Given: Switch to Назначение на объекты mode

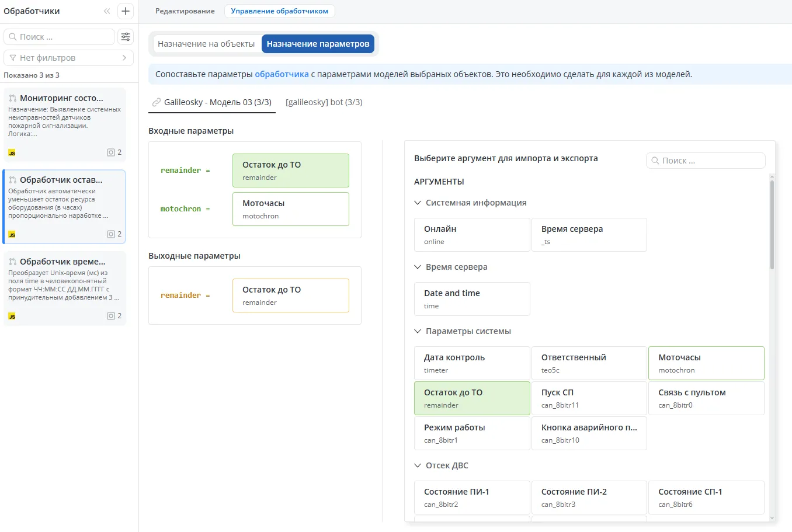Looking at the screenshot, I should point(207,43).
